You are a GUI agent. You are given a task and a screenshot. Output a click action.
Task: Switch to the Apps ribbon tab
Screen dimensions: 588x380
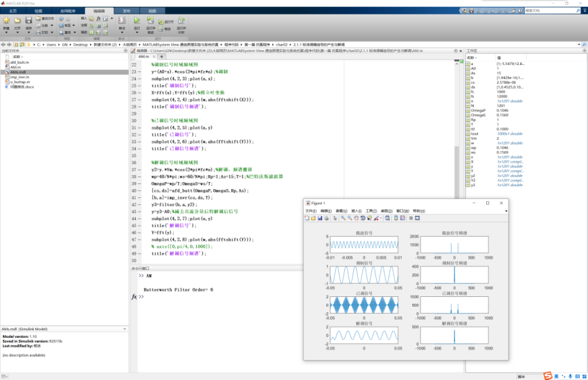coord(68,11)
